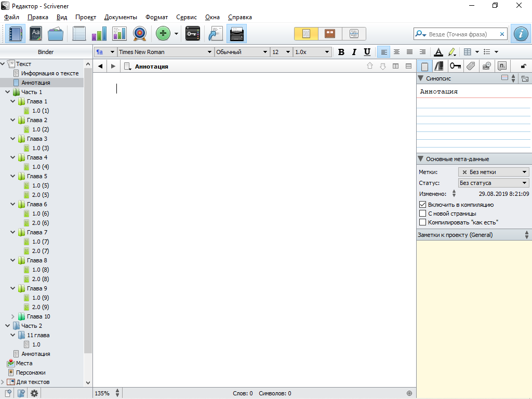
Task: Uncheck 'Включить в компиляцию' checkbox
Action: tap(422, 205)
